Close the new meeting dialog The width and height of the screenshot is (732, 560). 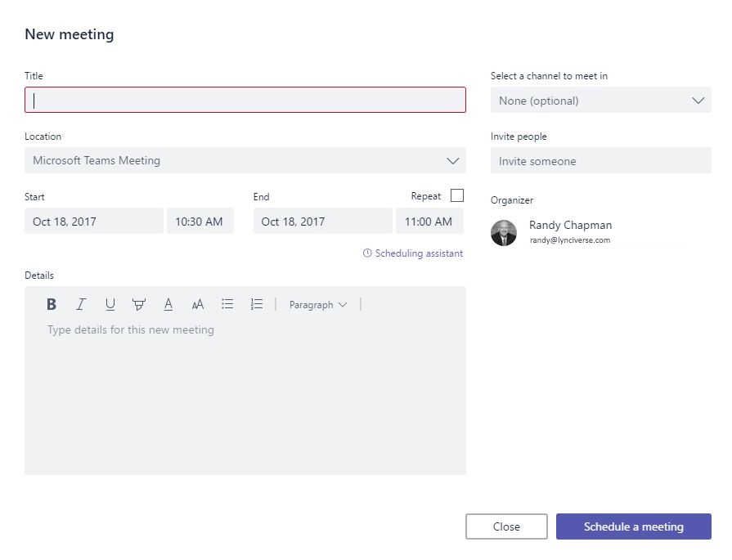coord(506,526)
